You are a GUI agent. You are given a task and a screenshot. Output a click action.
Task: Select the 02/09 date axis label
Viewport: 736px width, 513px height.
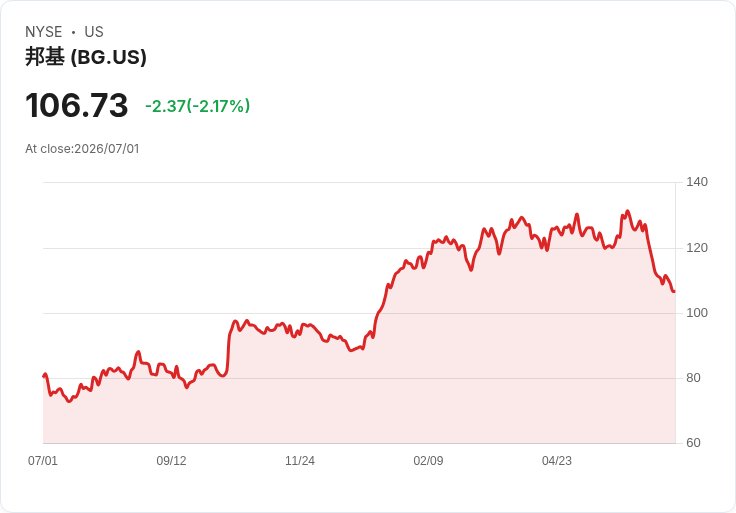428,461
